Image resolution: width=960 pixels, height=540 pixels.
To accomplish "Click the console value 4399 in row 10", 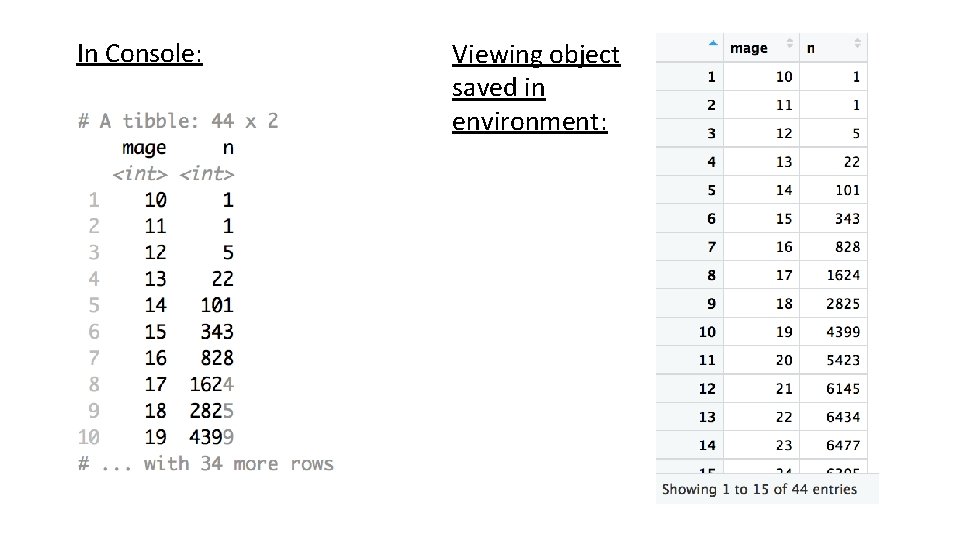I will [211, 437].
